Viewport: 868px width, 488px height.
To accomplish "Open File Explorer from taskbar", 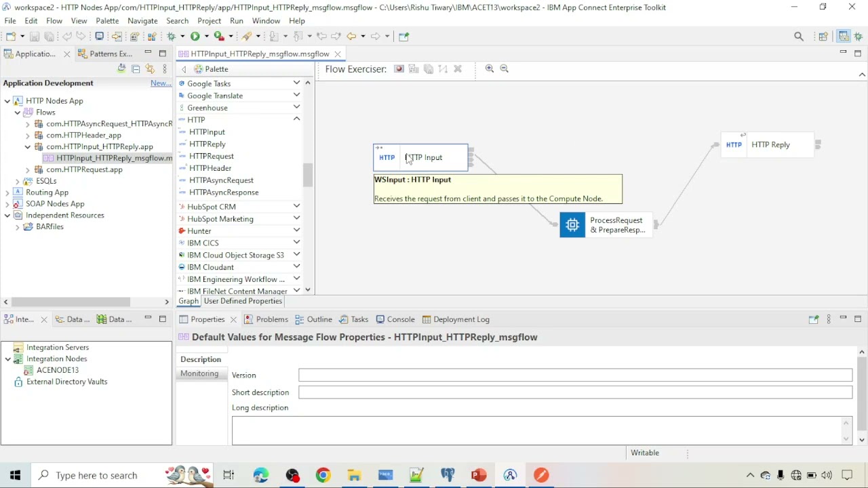I will (354, 475).
